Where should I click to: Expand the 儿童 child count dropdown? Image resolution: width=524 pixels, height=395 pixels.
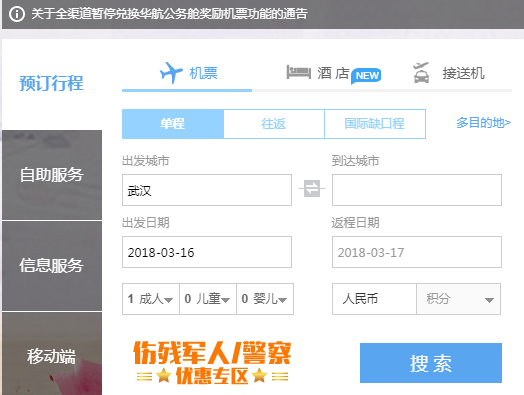coord(208,299)
